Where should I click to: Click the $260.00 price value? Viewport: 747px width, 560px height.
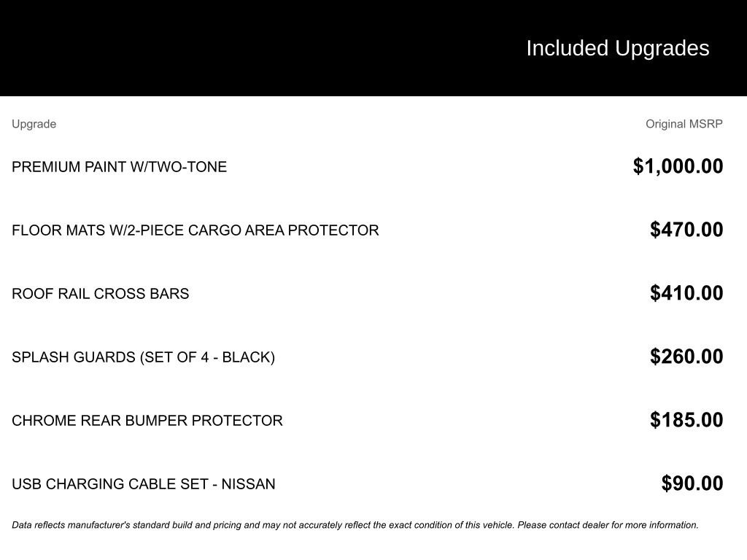(686, 356)
